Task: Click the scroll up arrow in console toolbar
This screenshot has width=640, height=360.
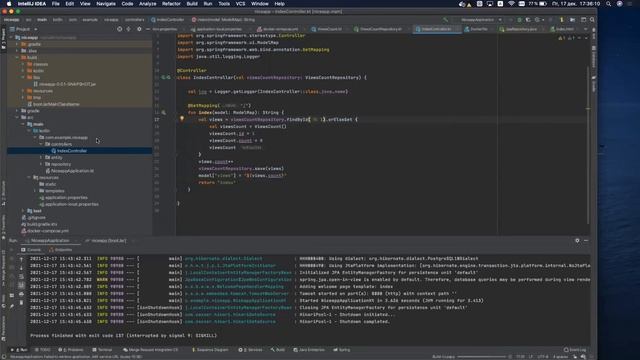Action: coord(22,259)
